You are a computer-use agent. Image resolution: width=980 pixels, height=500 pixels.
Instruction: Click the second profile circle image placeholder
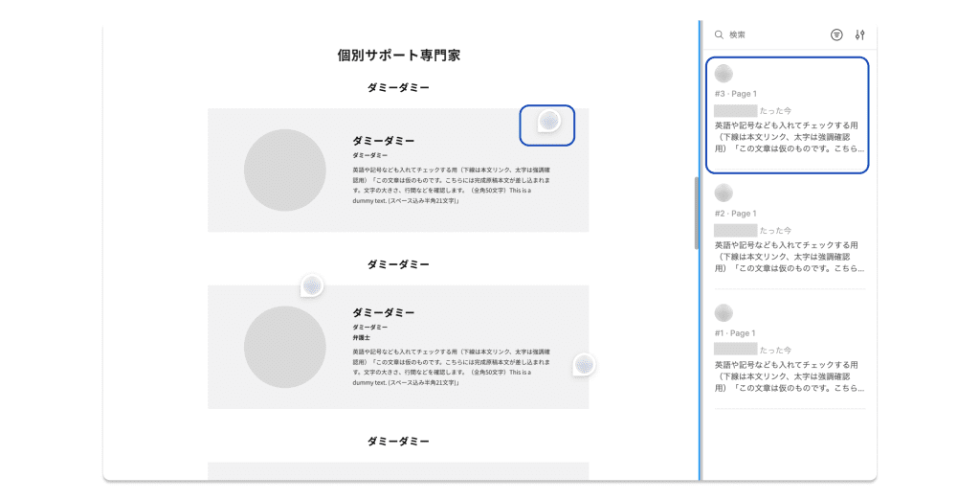tap(285, 347)
